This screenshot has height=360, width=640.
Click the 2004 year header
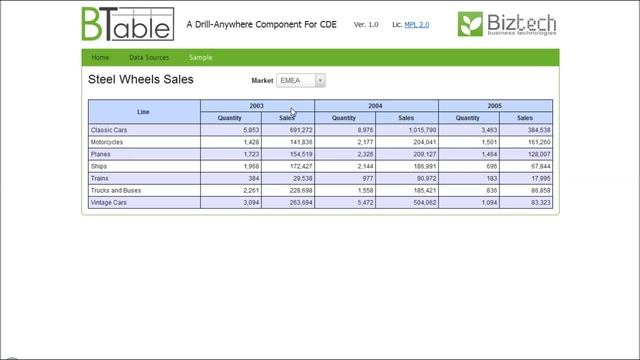tap(376, 106)
